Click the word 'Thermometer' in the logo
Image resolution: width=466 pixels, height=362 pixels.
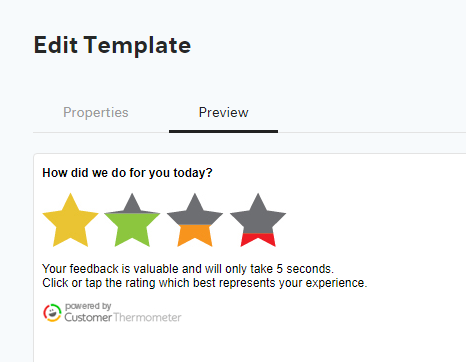click(x=147, y=317)
